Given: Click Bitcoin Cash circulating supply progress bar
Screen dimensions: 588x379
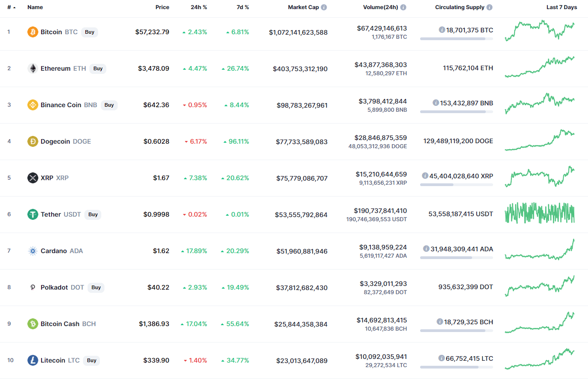Looking at the screenshot, I should click(x=457, y=331).
